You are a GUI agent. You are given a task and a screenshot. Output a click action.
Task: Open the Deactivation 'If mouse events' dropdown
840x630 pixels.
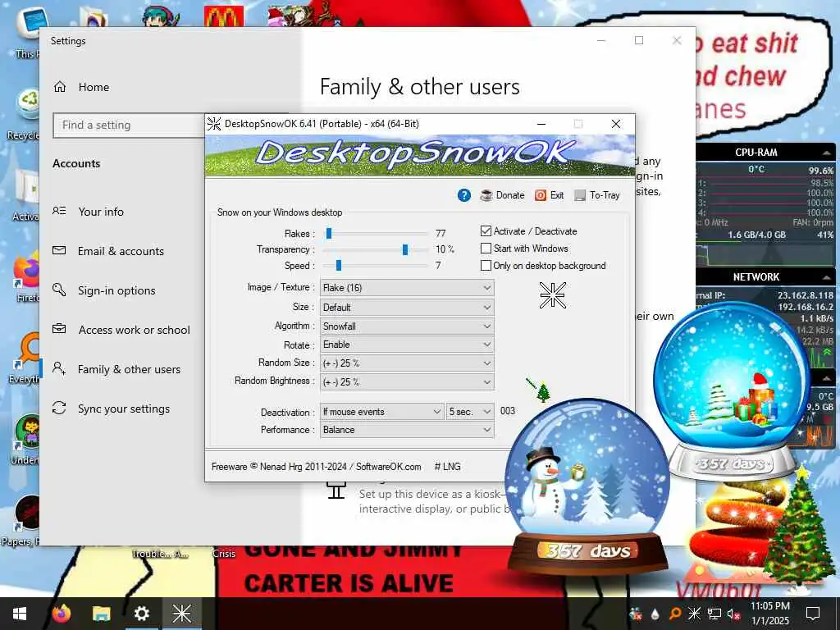point(382,412)
